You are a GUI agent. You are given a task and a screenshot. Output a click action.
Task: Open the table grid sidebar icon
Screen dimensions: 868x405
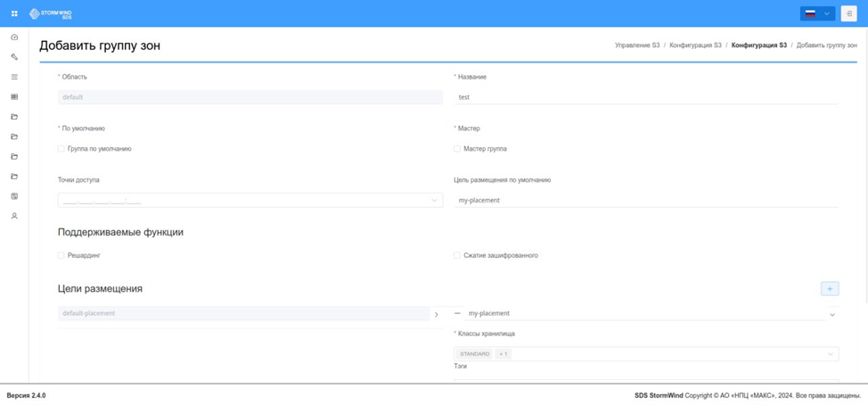(14, 97)
